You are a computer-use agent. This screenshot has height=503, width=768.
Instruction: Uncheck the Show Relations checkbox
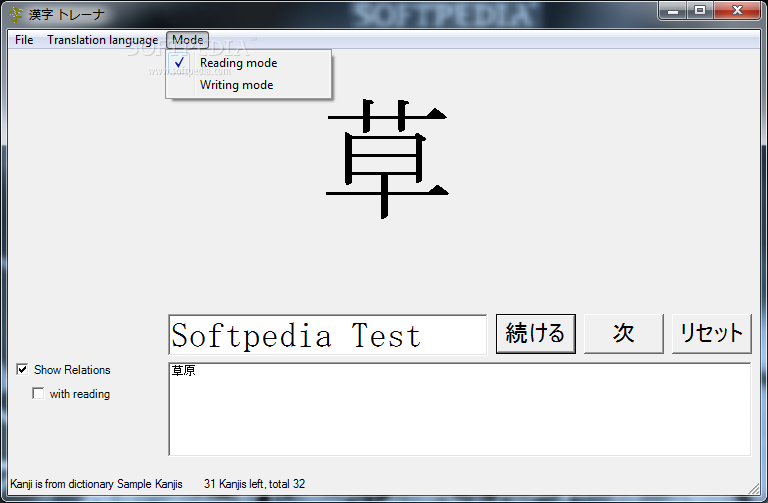coord(23,369)
